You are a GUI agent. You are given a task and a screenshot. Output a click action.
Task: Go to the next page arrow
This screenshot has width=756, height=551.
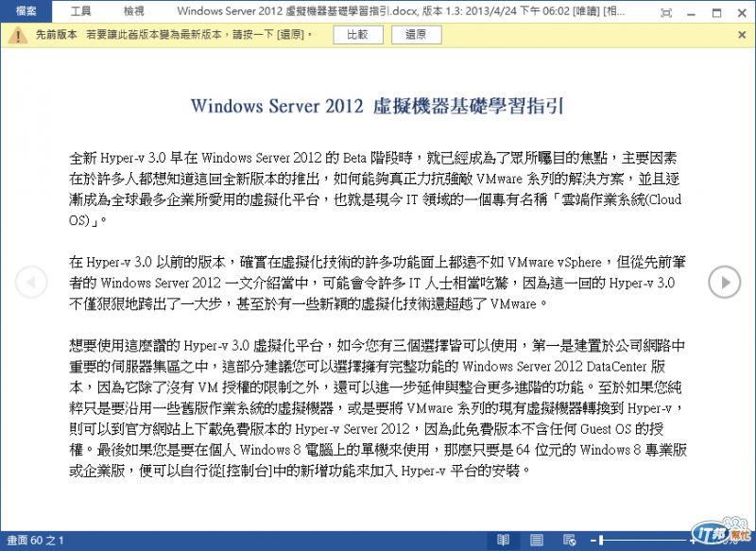click(x=725, y=282)
